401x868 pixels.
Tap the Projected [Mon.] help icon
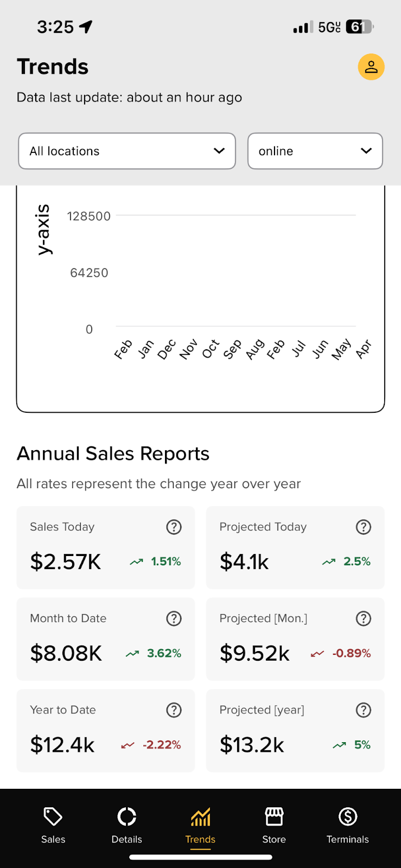click(363, 618)
